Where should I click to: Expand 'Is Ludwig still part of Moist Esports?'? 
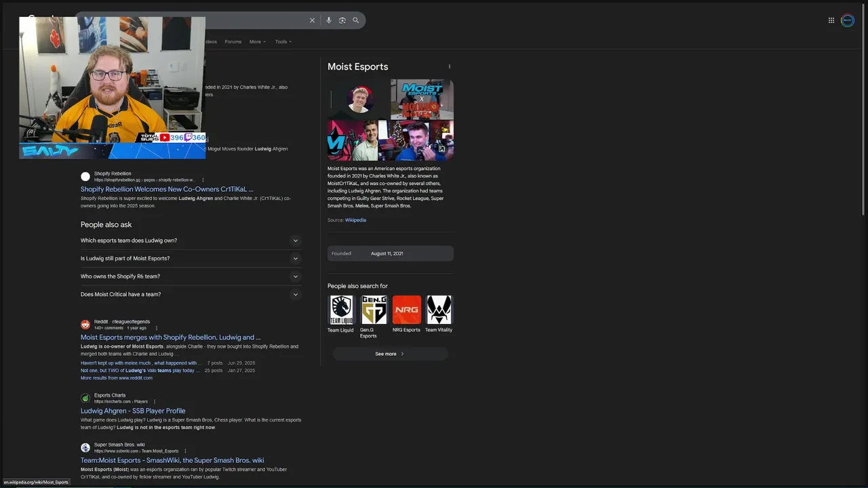point(190,258)
